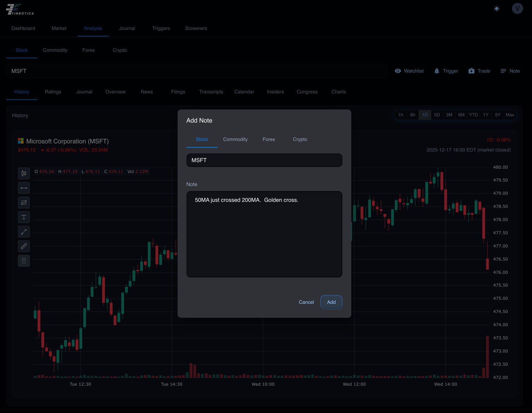The width and height of the screenshot is (532, 413).
Task: Click the bell Trigger icon
Action: click(x=437, y=71)
